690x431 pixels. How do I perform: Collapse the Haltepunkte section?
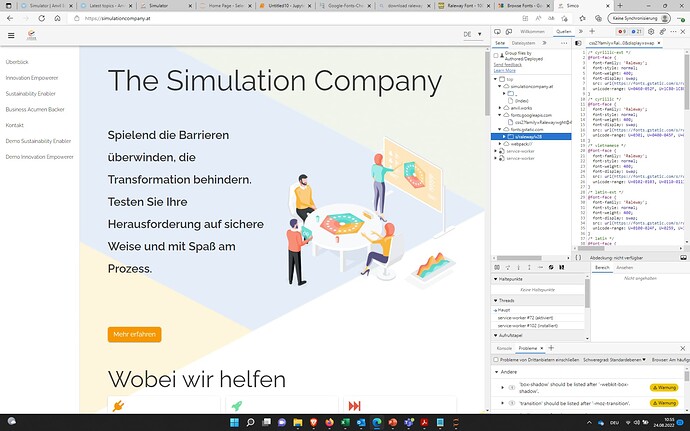click(x=495, y=279)
